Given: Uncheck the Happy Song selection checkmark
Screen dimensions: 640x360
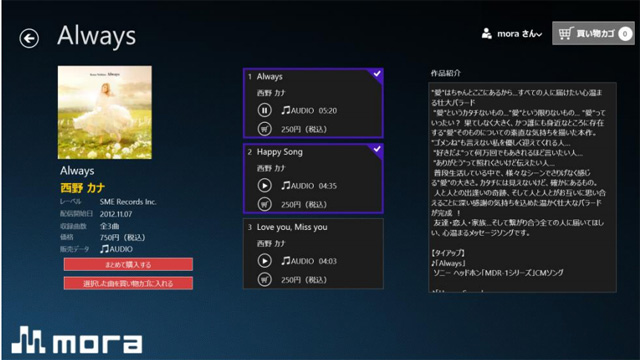Looking at the screenshot, I should point(377,149).
